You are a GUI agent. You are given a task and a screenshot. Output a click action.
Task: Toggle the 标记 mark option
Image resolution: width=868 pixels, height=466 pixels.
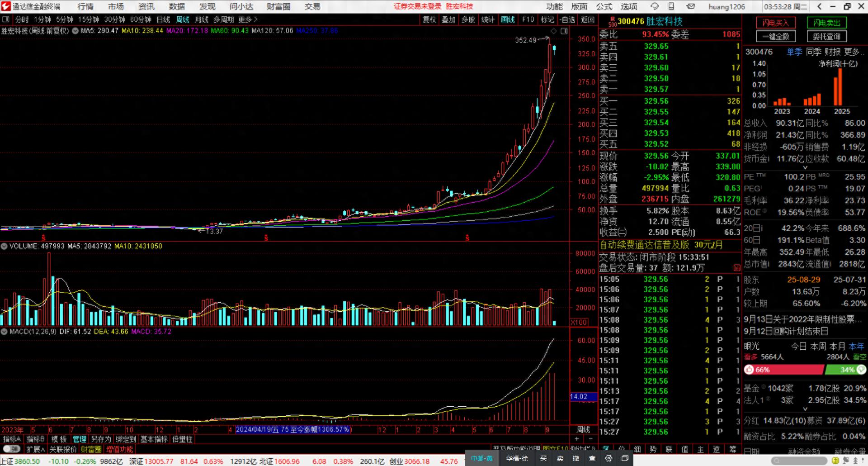547,19
